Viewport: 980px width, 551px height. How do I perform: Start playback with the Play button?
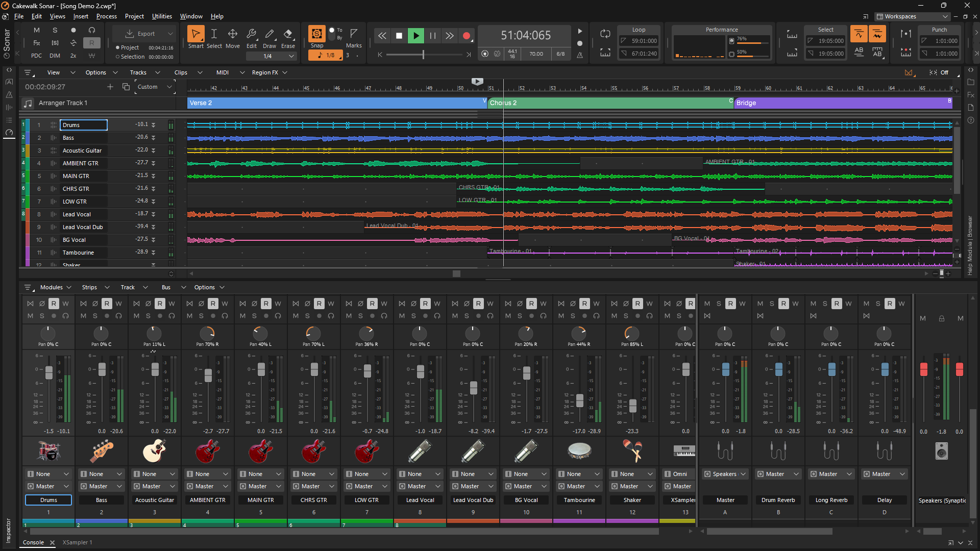click(416, 36)
